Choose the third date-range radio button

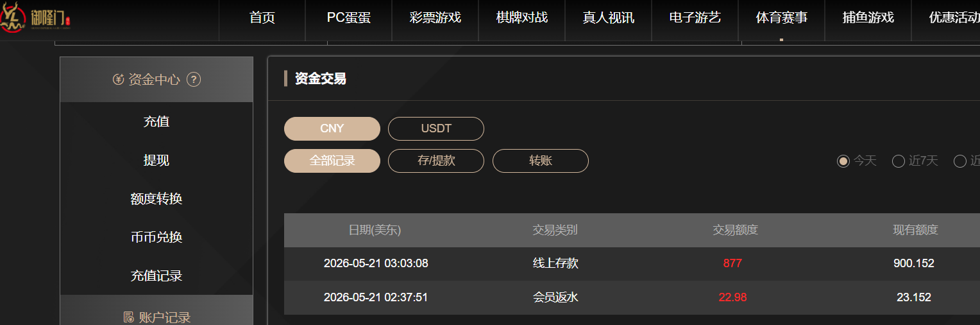pos(960,161)
